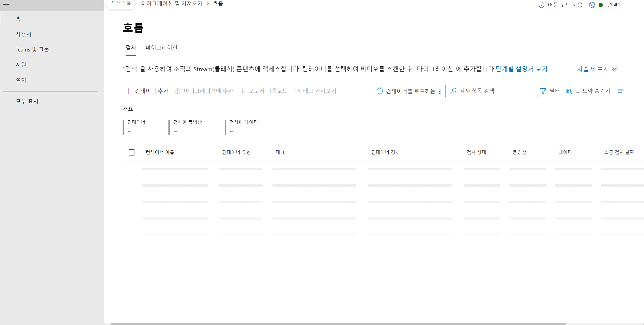Toggle 어둠 모드 사용 dark mode
This screenshot has width=644, height=325.
point(565,5)
